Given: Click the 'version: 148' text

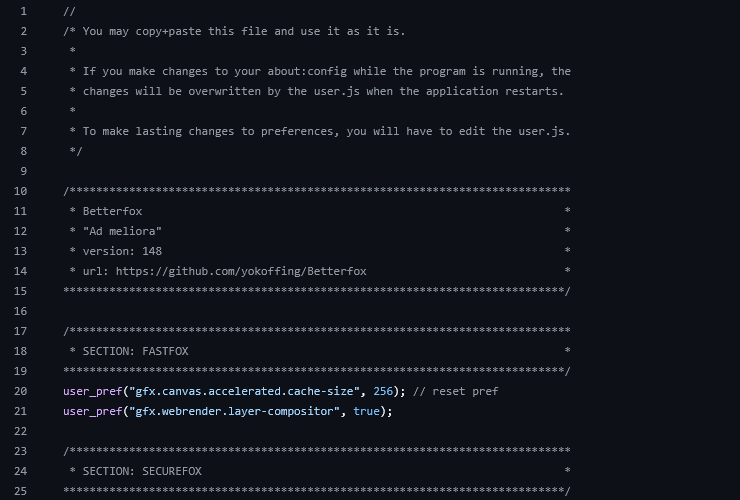Looking at the screenshot, I should click(x=122, y=251).
